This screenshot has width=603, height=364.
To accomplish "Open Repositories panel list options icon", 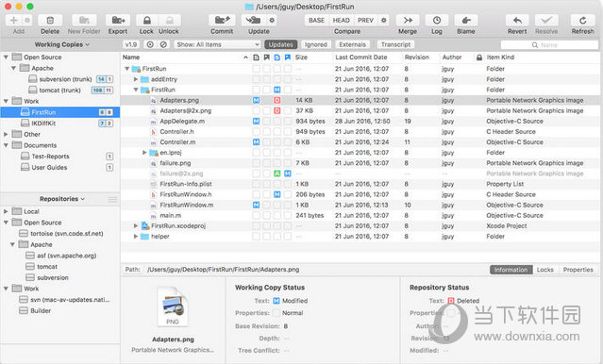I will (112, 199).
